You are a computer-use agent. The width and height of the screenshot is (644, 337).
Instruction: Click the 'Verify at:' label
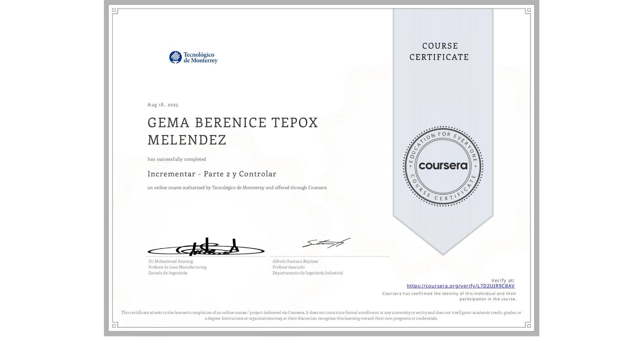[503, 280]
